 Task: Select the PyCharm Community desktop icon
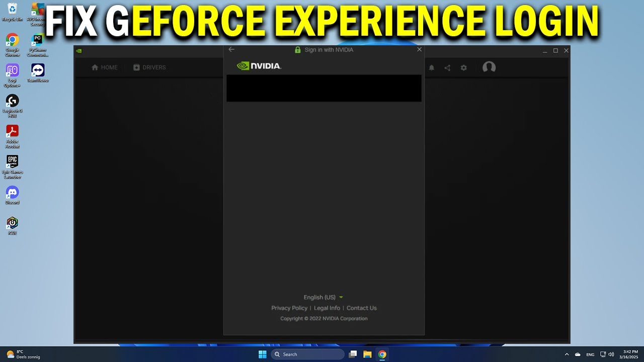37,45
